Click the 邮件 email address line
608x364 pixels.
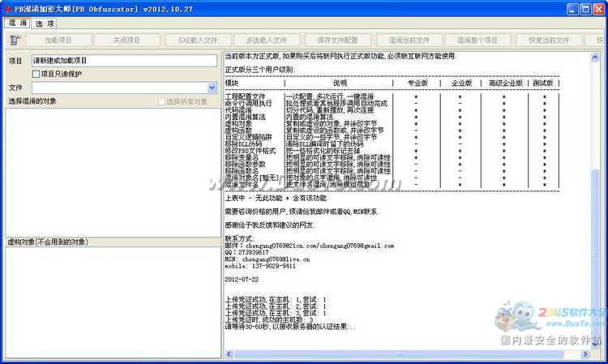tap(310, 246)
